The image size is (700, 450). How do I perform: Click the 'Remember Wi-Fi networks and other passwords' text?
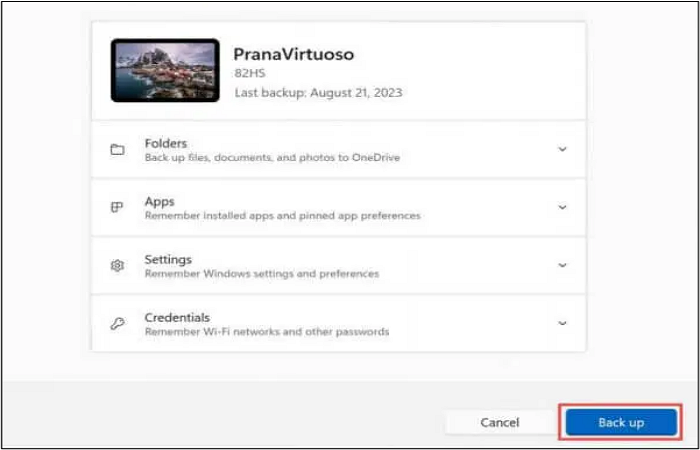[267, 332]
